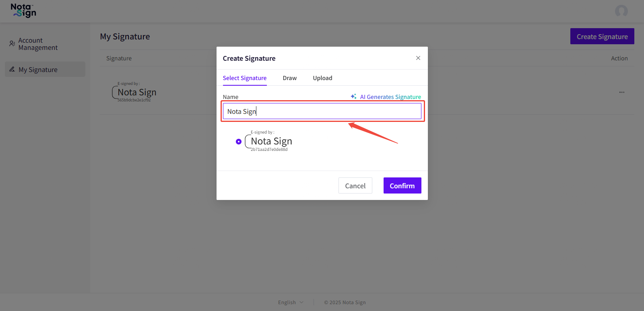The height and width of the screenshot is (311, 644).
Task: Open Account Management in sidebar
Action: [38, 44]
